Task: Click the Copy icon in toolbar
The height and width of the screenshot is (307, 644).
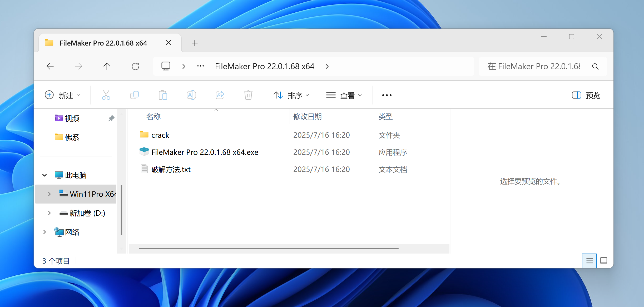Action: coord(135,95)
